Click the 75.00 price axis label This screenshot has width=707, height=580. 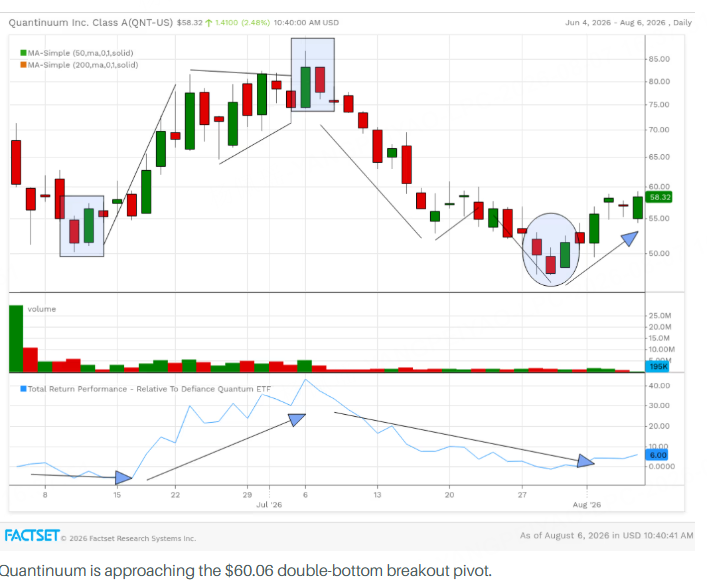click(x=659, y=105)
